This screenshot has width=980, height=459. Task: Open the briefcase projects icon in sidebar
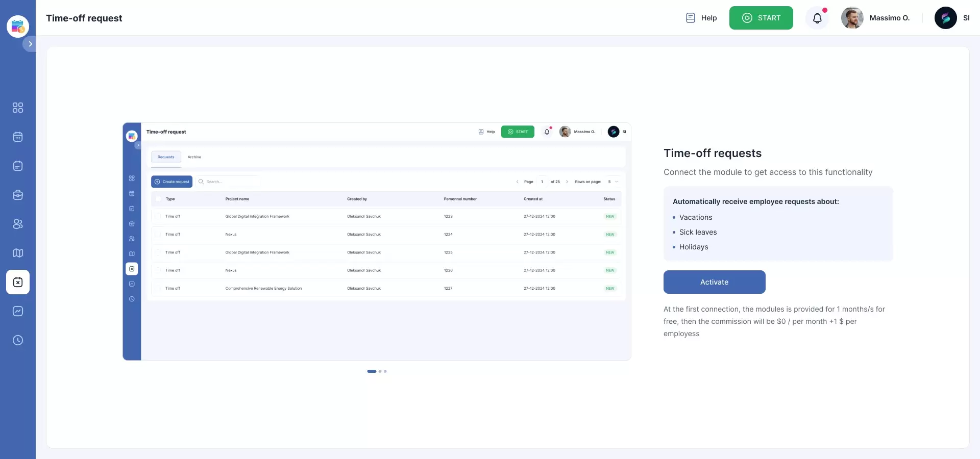(18, 195)
